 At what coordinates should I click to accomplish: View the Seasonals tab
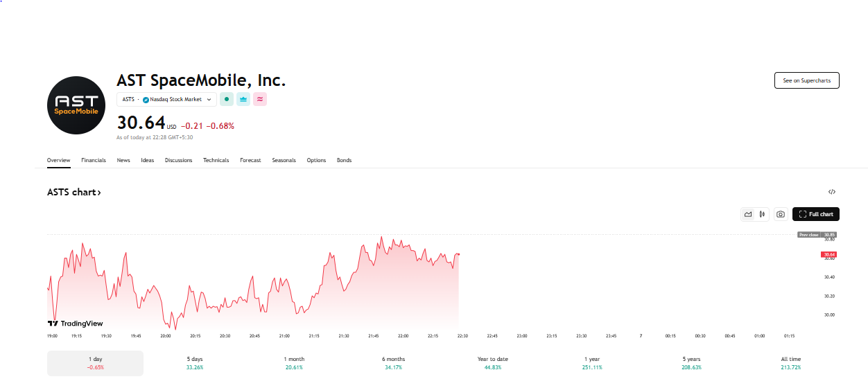pos(284,160)
